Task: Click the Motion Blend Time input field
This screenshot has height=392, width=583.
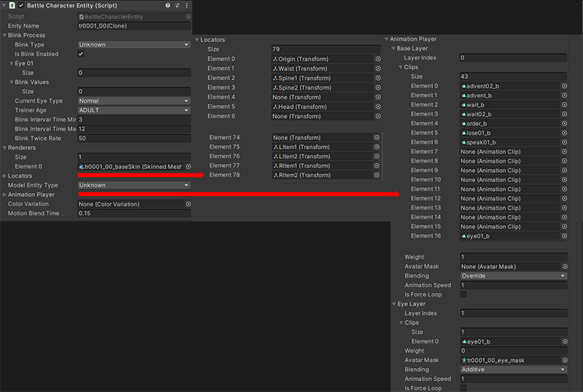Action: pos(134,213)
